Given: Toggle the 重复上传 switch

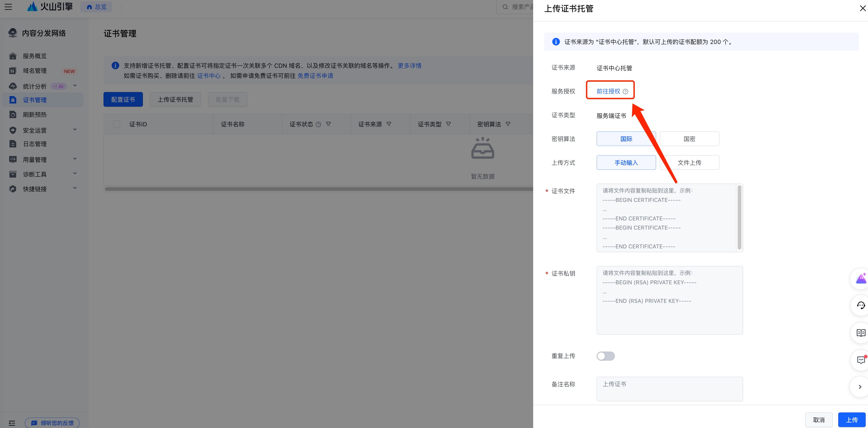Looking at the screenshot, I should pyautogui.click(x=606, y=356).
